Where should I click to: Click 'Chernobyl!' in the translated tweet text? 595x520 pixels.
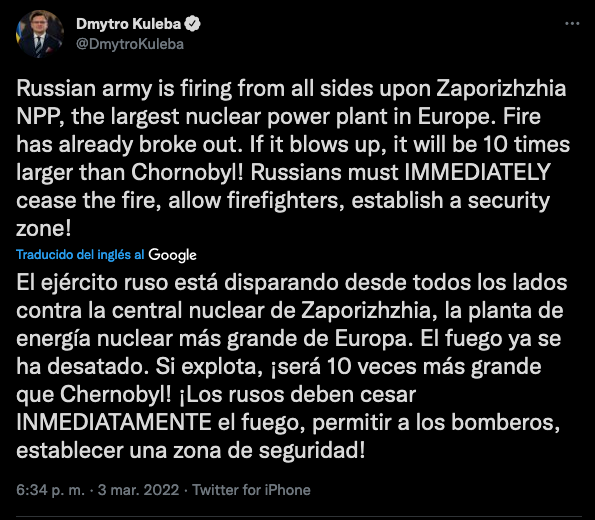(116, 395)
